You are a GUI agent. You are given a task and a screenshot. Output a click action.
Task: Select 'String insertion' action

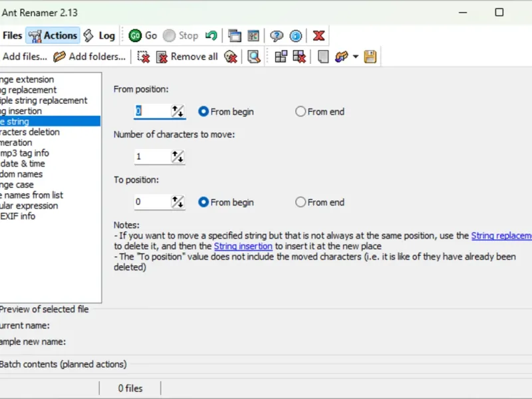pyautogui.click(x=50, y=111)
